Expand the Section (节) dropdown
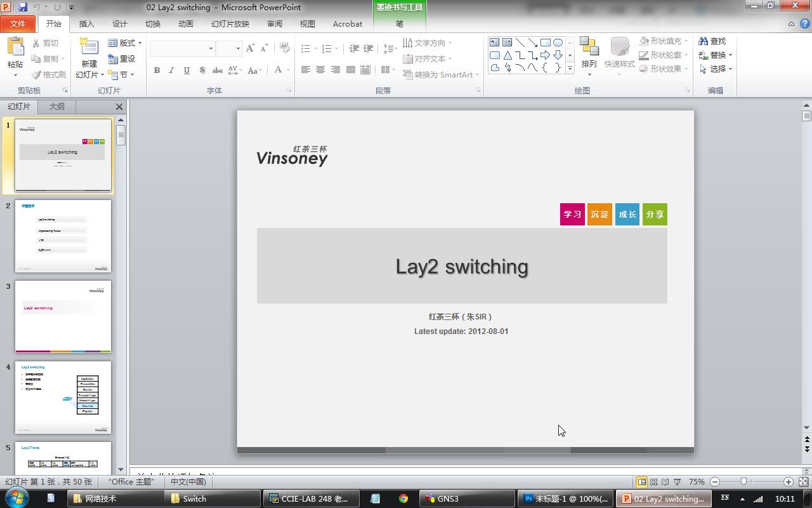The width and height of the screenshot is (812, 508). pyautogui.click(x=122, y=75)
